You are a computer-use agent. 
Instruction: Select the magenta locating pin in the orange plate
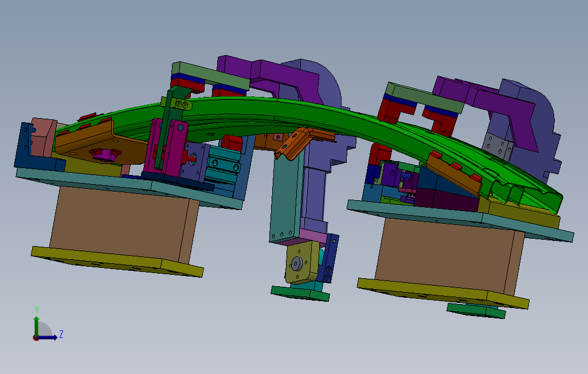106,155
